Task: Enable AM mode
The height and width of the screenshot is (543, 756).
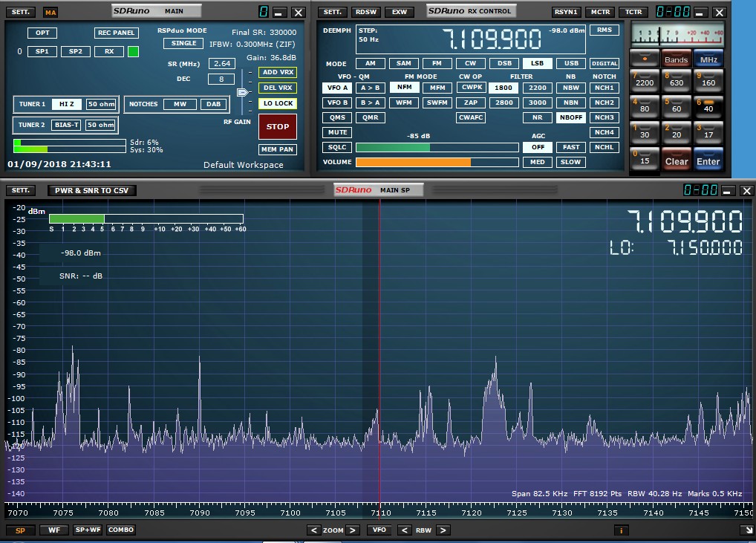Action: 370,63
